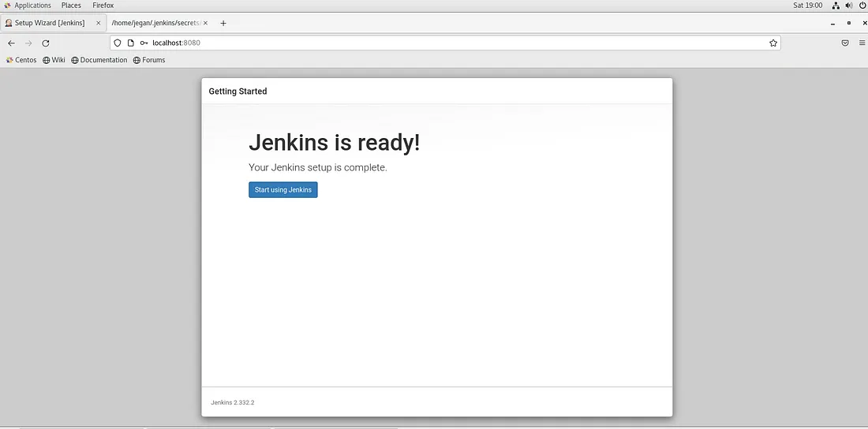The image size is (868, 429).
Task: Open the Documentation bookmark
Action: click(99, 60)
